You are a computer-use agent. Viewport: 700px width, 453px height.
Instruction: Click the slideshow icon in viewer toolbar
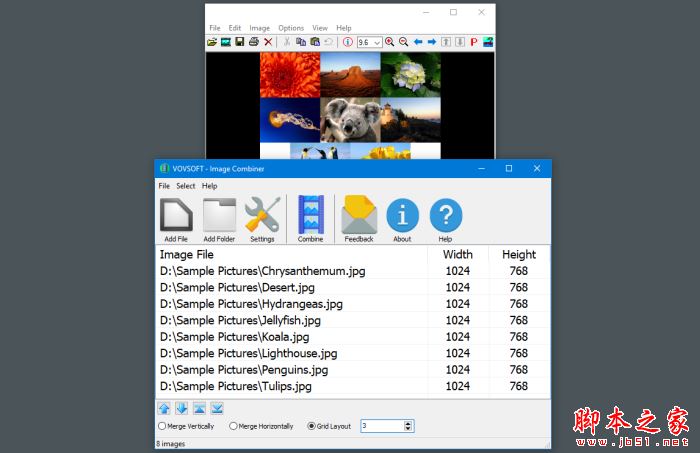point(226,42)
